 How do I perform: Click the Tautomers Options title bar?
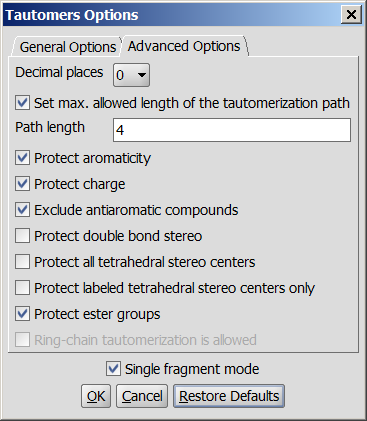[x=170, y=15]
